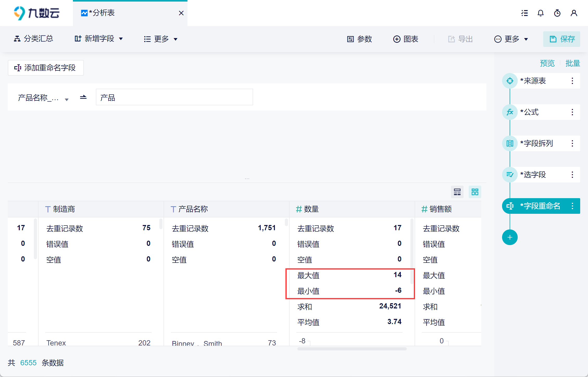
Task: Open the task list icon in header
Action: 524,13
